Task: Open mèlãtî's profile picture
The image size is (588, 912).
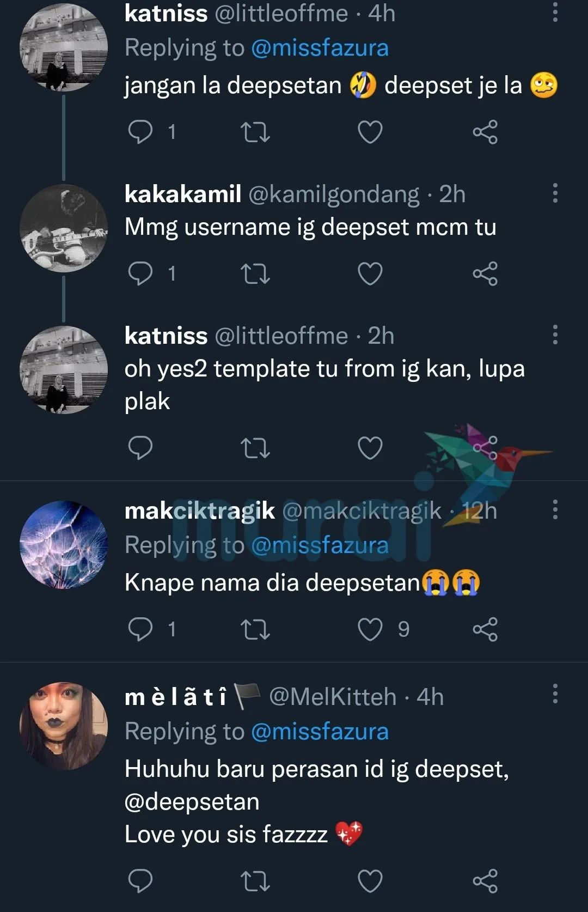Action: pos(63,726)
